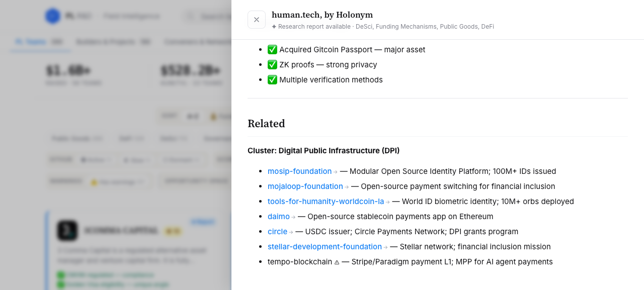Click 'DeSci, Funding Mechanisms, Public Goods, DeFi' tags text
644x290 pixels.
tap(425, 27)
